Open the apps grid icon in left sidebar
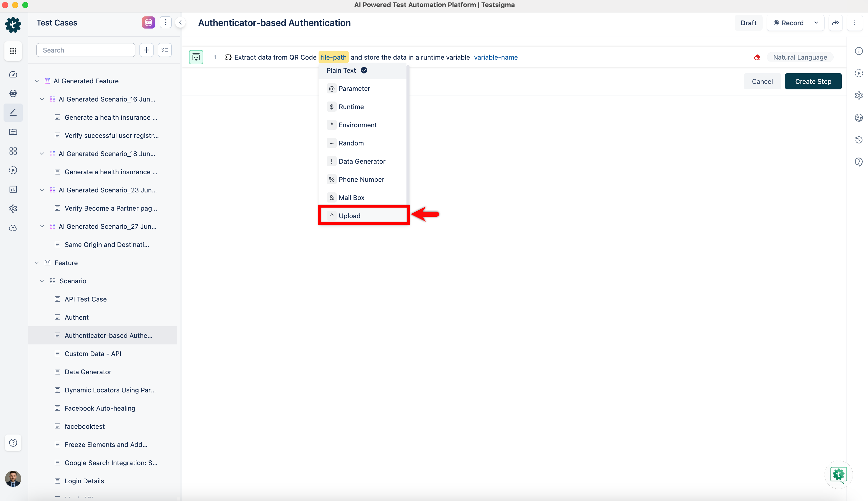 (13, 51)
